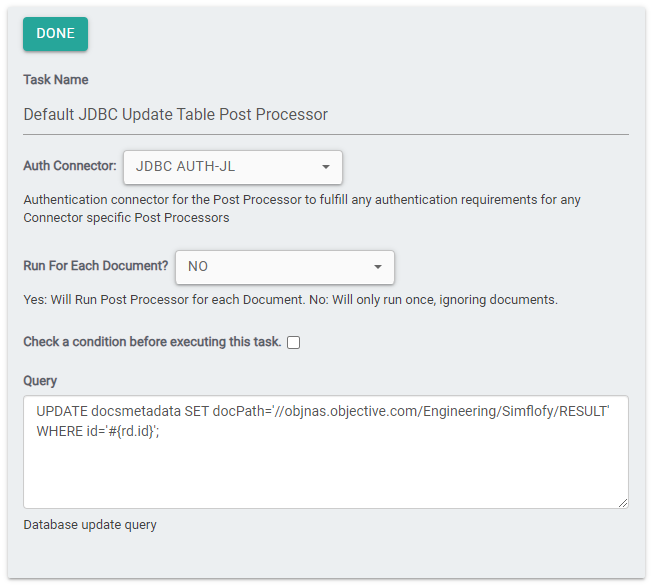Click the Authentication connector description text

click(x=300, y=208)
